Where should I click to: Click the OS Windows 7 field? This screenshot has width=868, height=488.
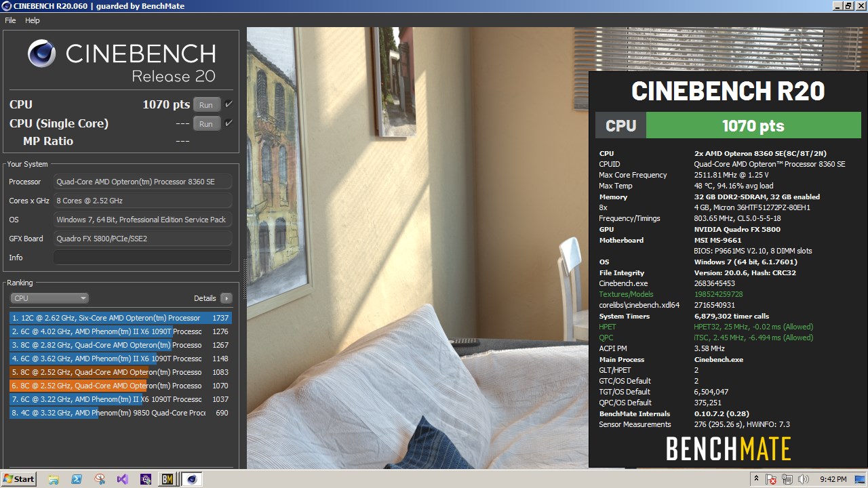pos(142,220)
